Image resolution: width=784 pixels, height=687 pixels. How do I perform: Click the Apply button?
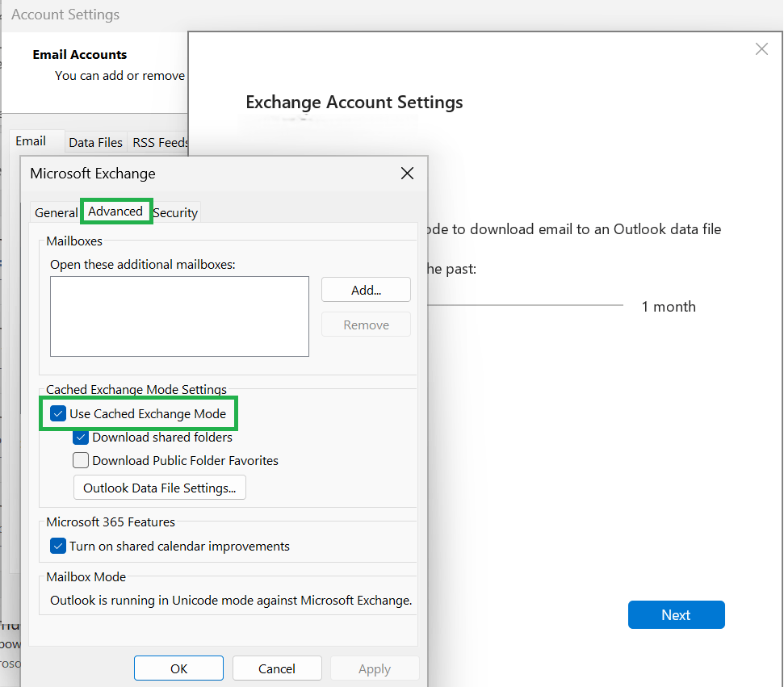click(375, 668)
